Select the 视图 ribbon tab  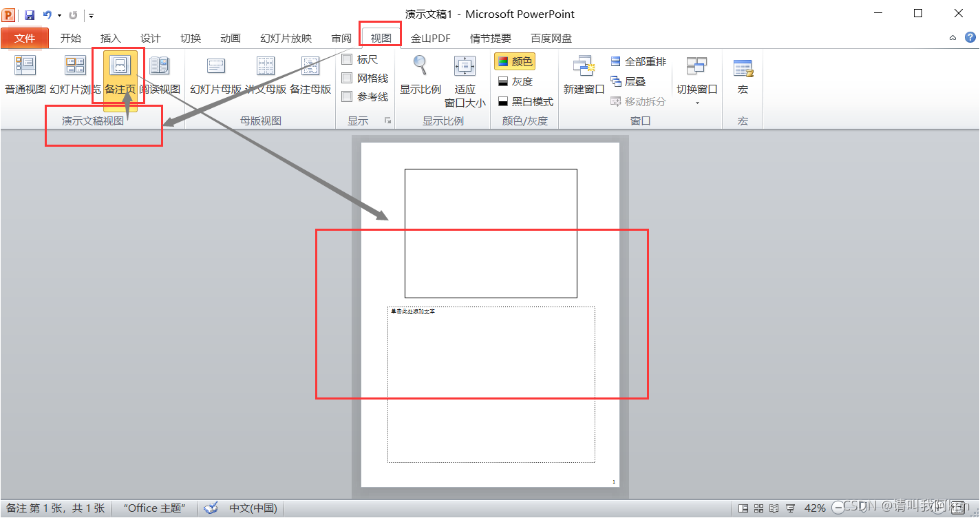click(x=381, y=39)
